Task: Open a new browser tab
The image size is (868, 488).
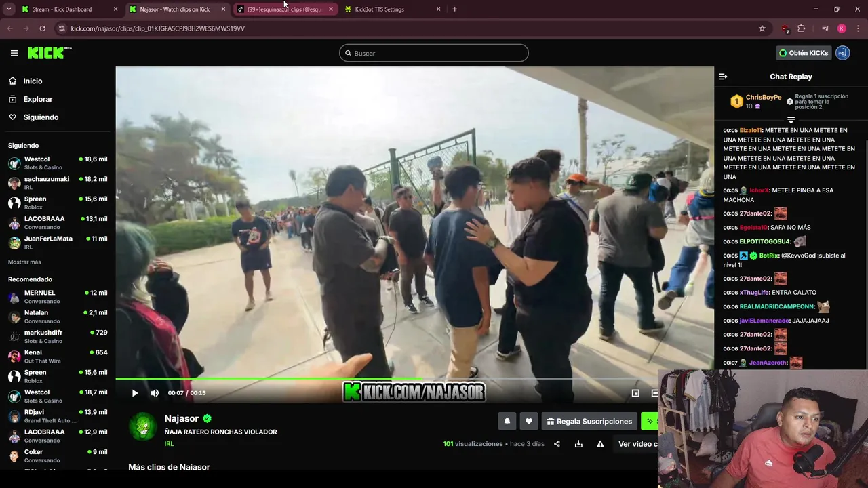Action: coord(454,9)
